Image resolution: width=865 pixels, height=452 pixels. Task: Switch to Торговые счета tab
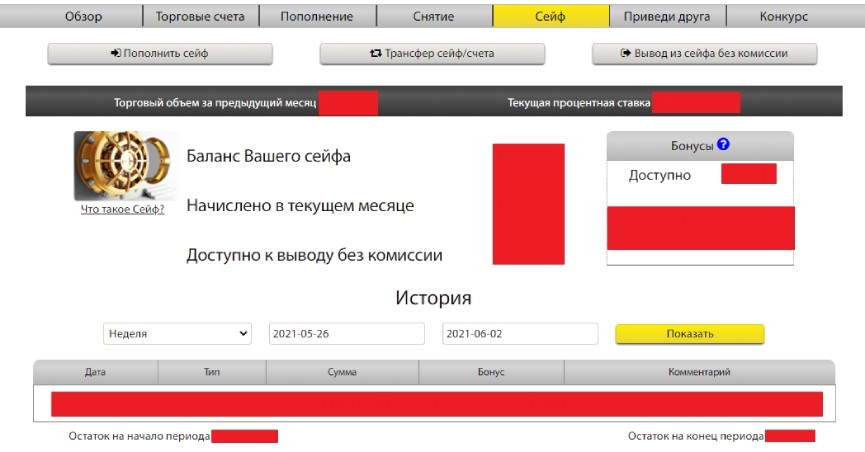pos(200,17)
